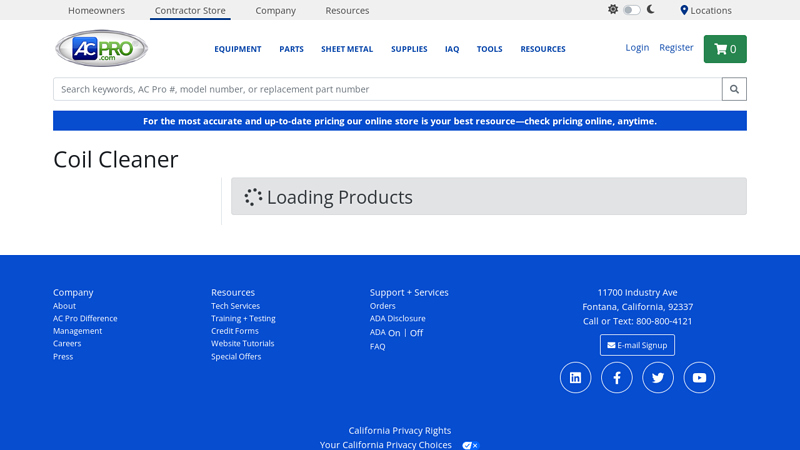800x450 pixels.
Task: Switch to the Homeowners tab
Action: coord(98,10)
